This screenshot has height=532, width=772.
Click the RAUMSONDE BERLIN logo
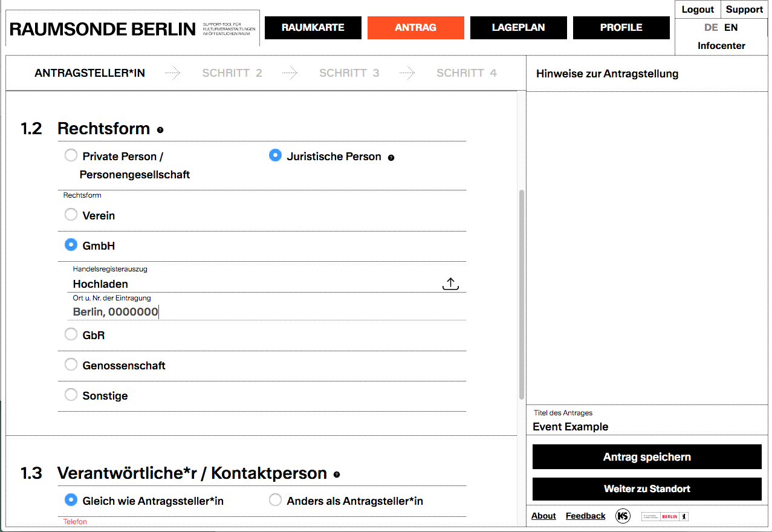103,29
